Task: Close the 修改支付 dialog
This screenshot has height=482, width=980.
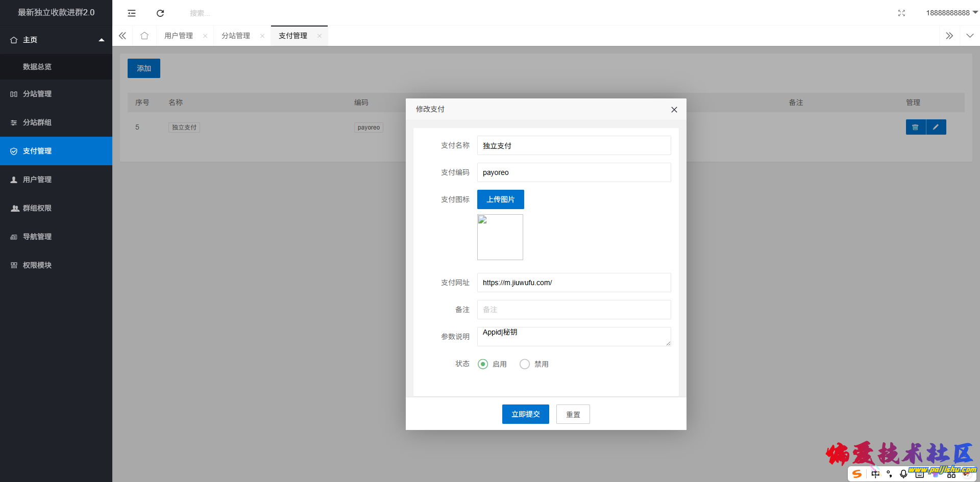Action: [674, 110]
